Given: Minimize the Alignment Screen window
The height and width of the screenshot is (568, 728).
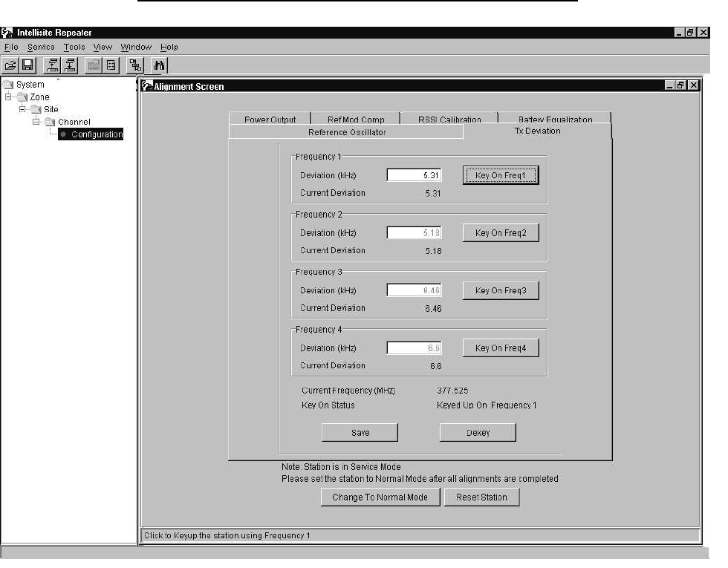Looking at the screenshot, I should coord(669,85).
